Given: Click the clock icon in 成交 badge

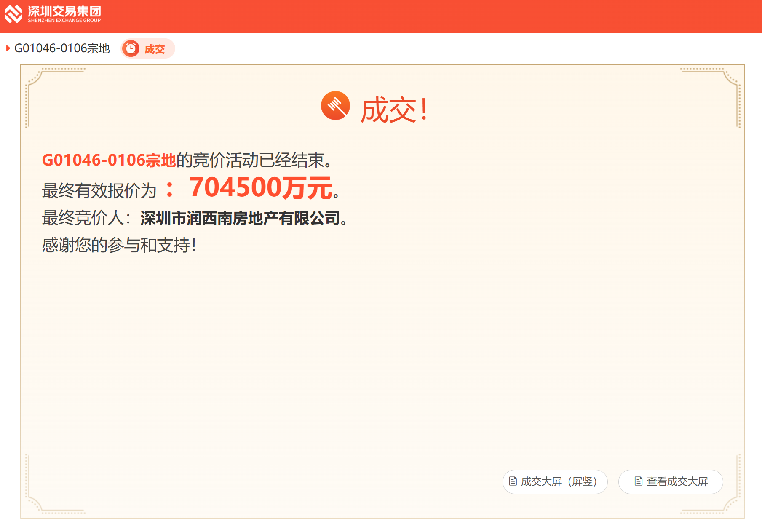Looking at the screenshot, I should tap(131, 49).
